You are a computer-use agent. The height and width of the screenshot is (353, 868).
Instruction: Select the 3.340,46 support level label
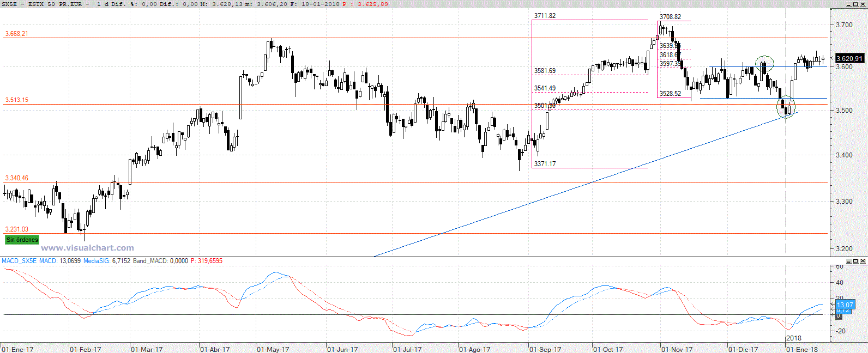pos(16,178)
